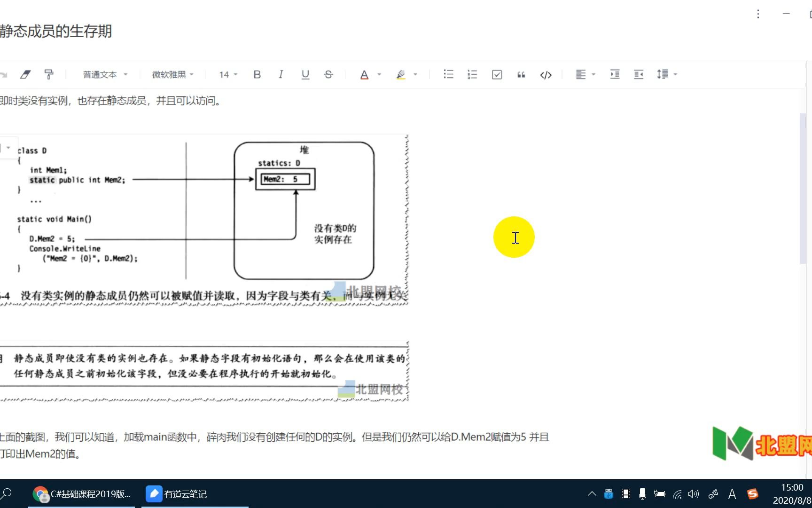The width and height of the screenshot is (812, 508).
Task: Insert a code block
Action: pos(546,74)
